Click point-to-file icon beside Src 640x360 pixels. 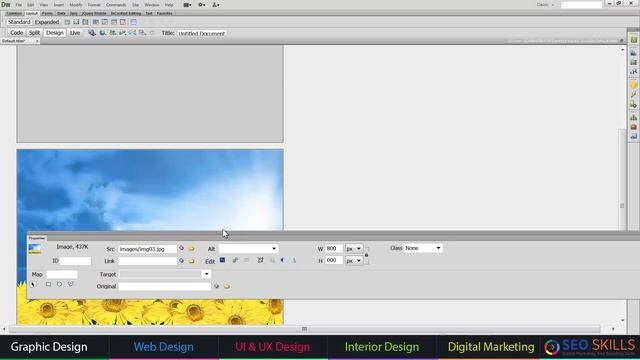(182, 248)
